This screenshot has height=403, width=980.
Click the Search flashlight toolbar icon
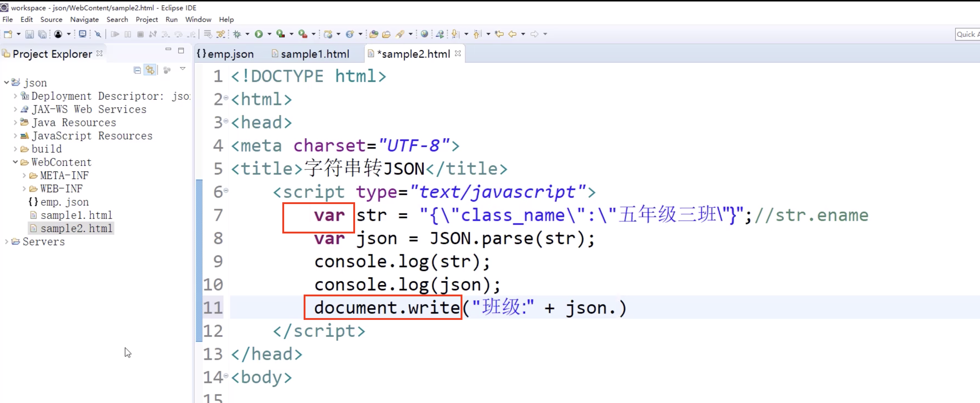[400, 34]
